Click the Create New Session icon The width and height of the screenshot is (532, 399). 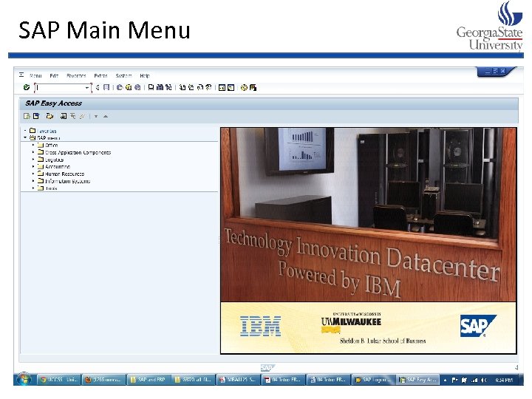[x=222, y=87]
